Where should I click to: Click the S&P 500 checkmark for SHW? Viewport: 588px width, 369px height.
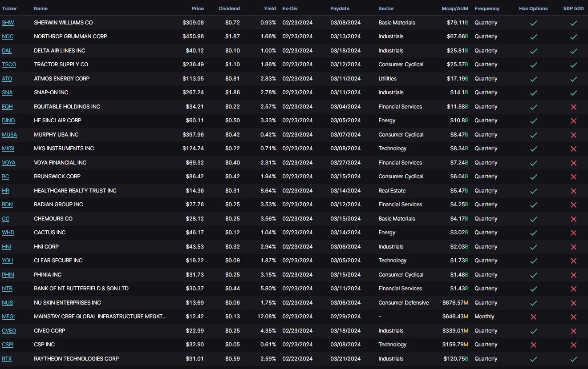pyautogui.click(x=573, y=23)
